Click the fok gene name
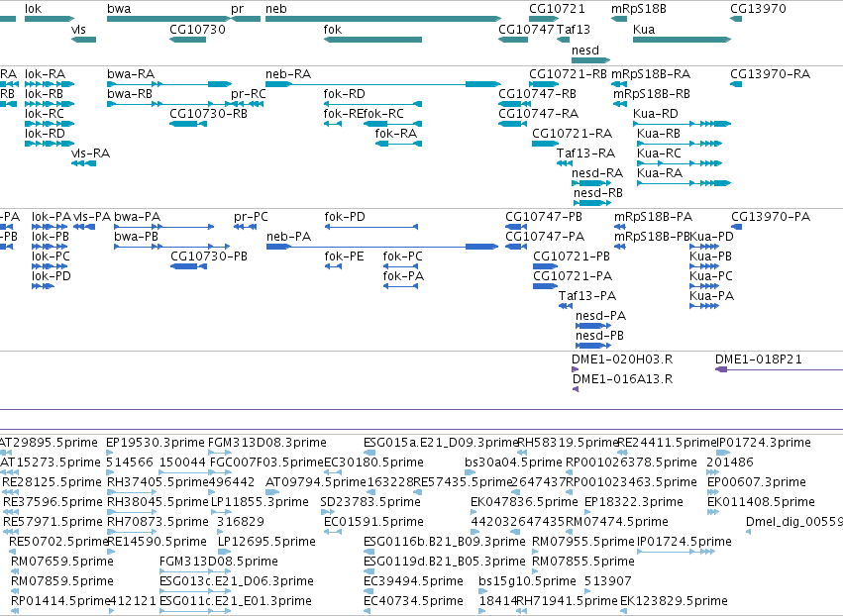Viewport: 843px width, 616px height. tap(332, 29)
